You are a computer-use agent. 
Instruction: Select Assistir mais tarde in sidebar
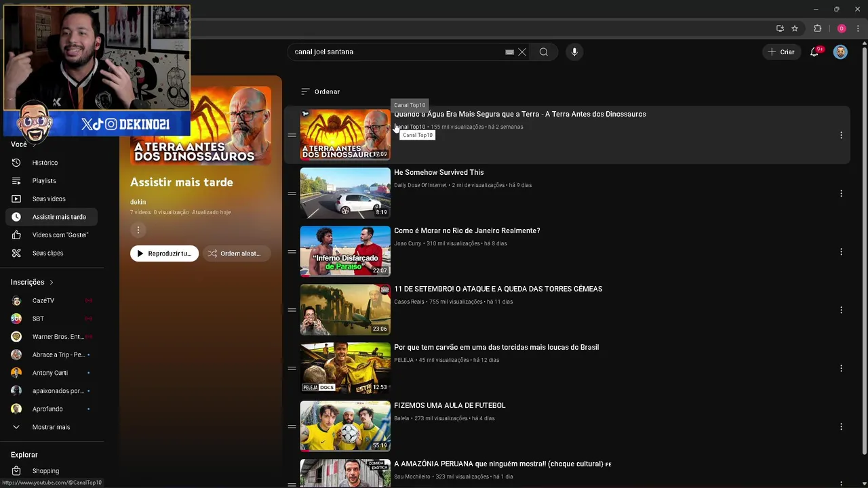[x=52, y=217]
